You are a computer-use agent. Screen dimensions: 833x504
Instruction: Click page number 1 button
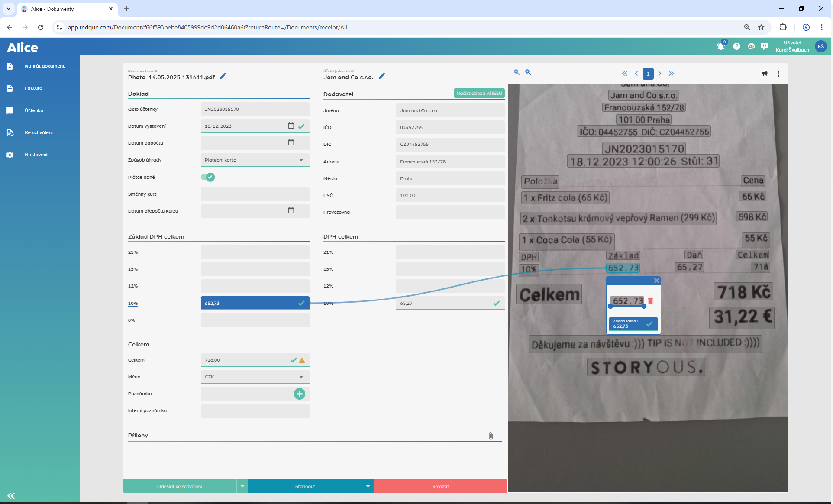[x=648, y=74]
